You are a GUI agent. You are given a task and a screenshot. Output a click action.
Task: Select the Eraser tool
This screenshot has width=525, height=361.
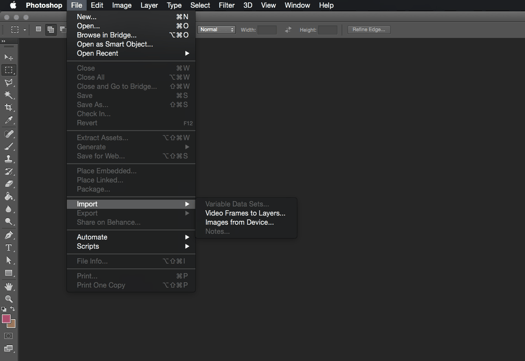8,184
